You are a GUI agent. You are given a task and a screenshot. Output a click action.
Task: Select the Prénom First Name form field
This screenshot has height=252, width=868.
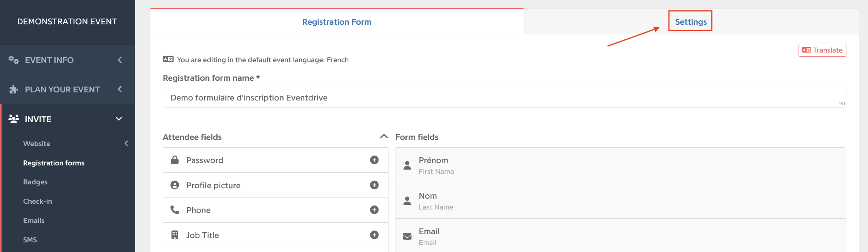pos(620,165)
